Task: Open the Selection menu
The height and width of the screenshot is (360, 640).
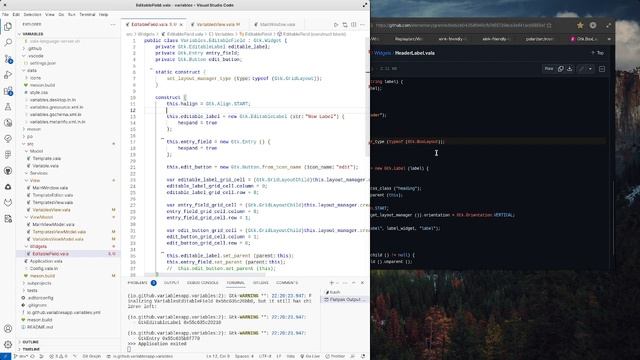Action: (x=32, y=14)
